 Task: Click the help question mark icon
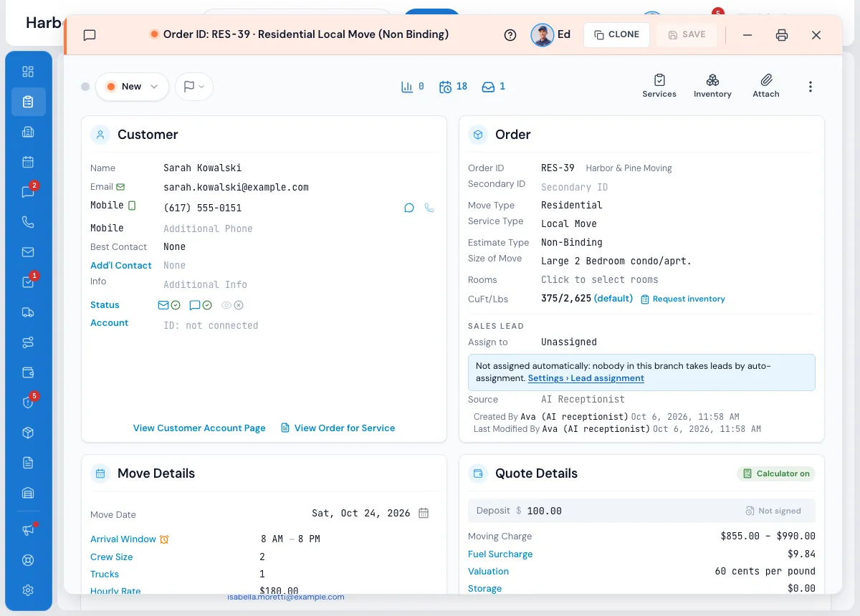click(x=510, y=35)
